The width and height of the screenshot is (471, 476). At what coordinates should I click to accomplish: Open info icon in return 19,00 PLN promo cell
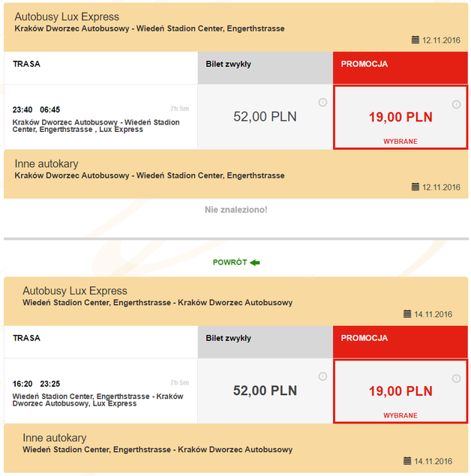click(456, 379)
